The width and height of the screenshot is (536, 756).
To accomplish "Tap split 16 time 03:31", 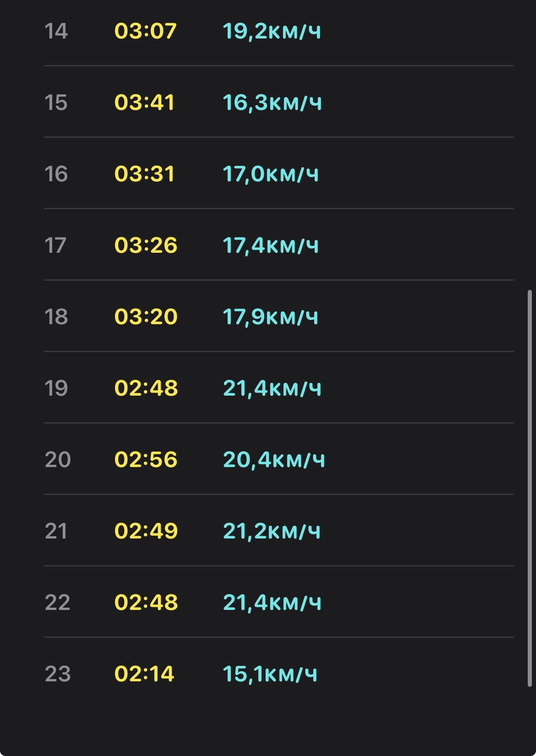I will click(x=145, y=174).
